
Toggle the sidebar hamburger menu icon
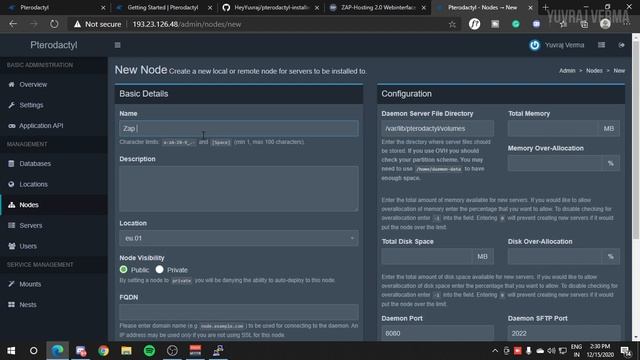[x=118, y=45]
